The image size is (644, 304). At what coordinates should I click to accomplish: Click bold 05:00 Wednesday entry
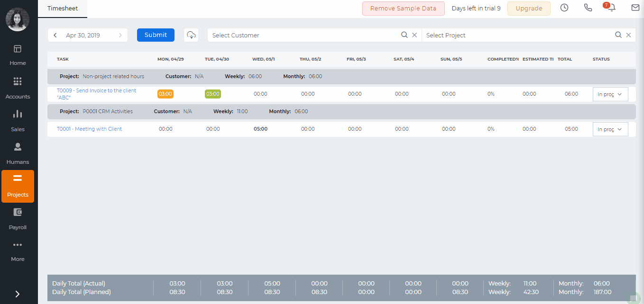pyautogui.click(x=260, y=129)
